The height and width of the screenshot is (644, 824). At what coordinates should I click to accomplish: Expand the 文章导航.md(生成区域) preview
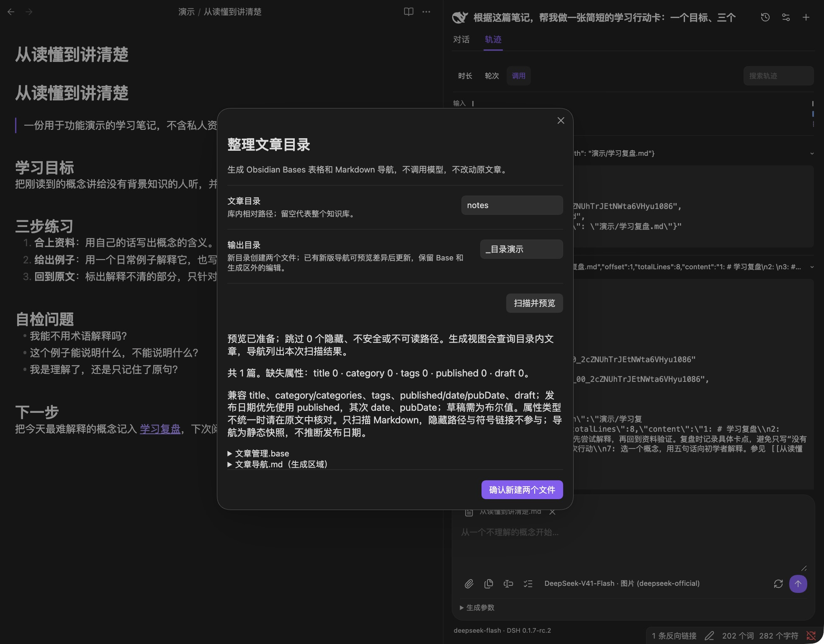click(x=278, y=464)
